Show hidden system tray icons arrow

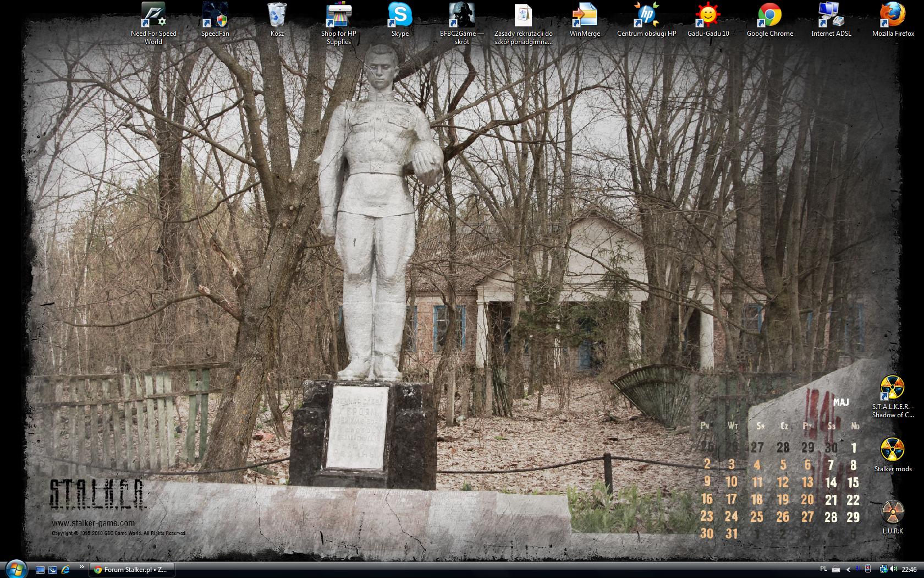pyautogui.click(x=848, y=570)
